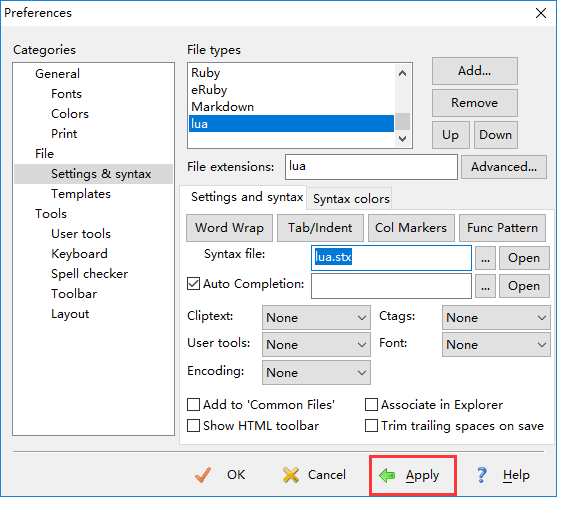
Task: Open the Cliptext dropdown
Action: coord(316,318)
